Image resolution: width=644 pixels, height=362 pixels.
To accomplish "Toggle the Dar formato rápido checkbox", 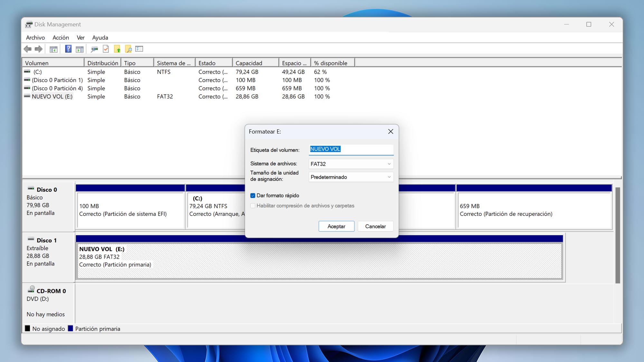I will 252,195.
